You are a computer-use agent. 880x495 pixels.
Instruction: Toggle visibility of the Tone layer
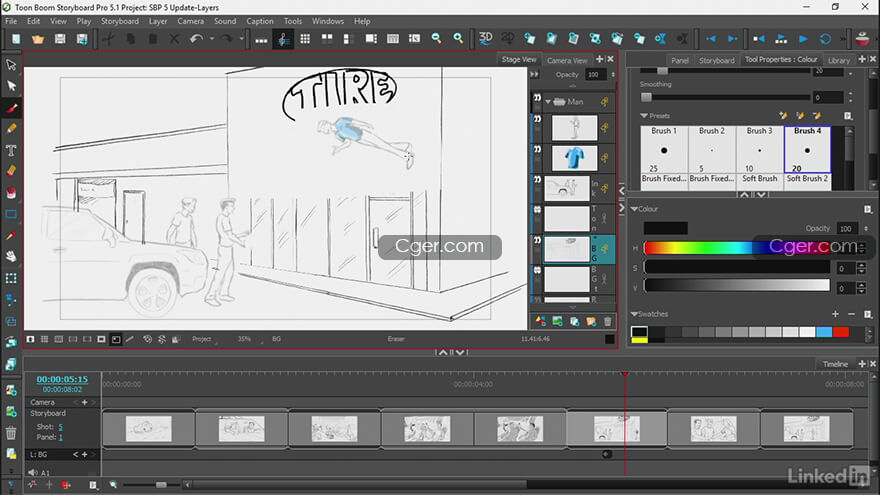coord(538,209)
